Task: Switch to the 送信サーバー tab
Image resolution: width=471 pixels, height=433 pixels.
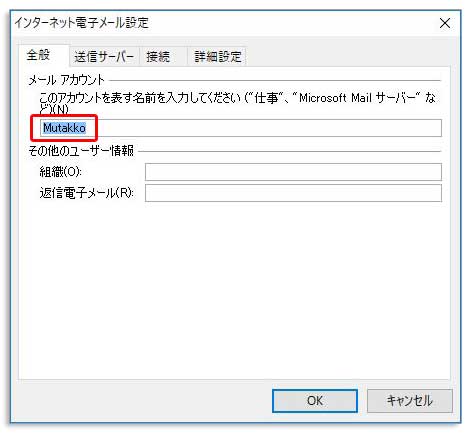Action: click(x=104, y=57)
